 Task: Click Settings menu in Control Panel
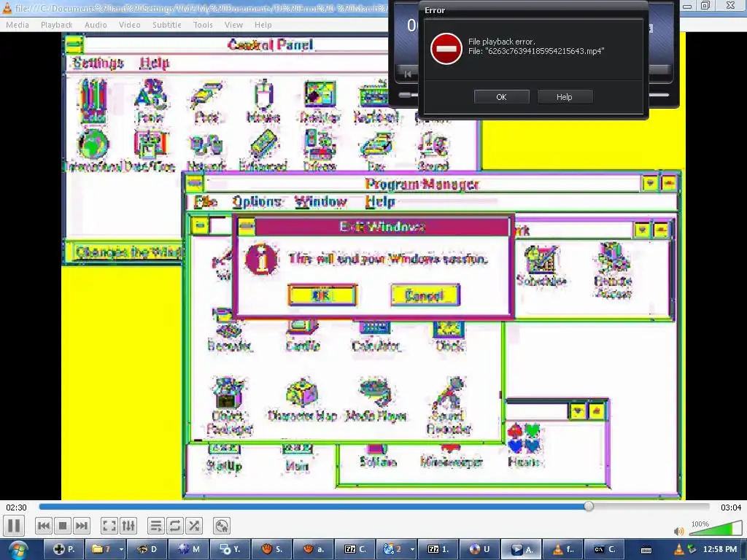coord(98,63)
